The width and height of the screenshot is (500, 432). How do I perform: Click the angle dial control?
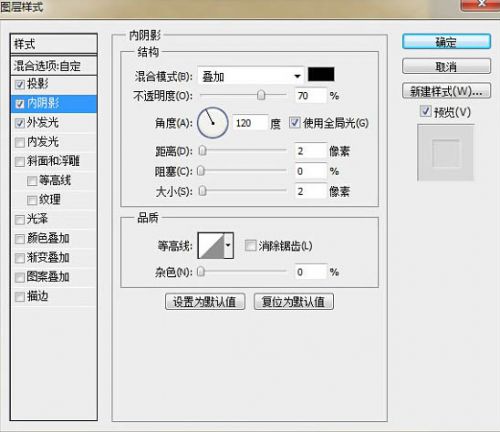click(213, 123)
